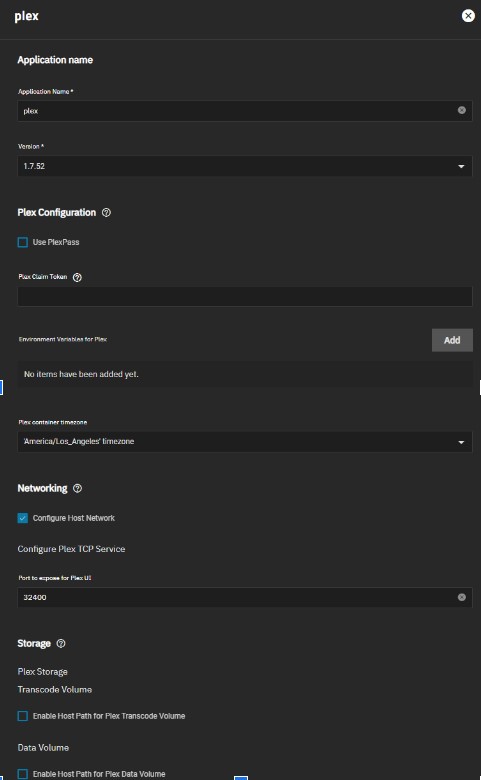Enable the Use PlexPass checkbox
The width and height of the screenshot is (481, 780).
pos(23,242)
